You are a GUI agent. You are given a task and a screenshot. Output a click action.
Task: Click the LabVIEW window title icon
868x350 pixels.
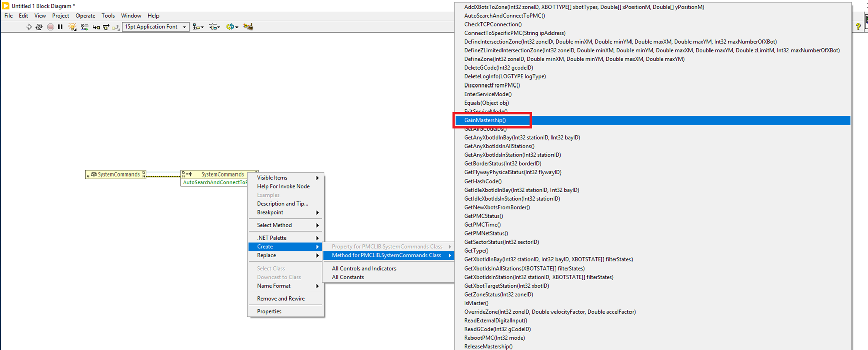(x=6, y=6)
